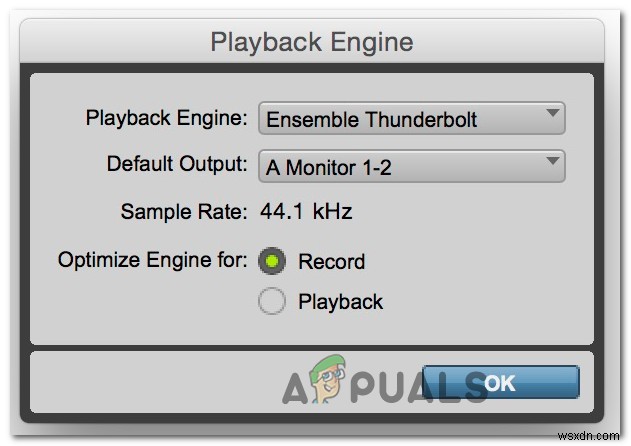631x446 pixels.
Task: Click the 44.1 kHz sample rate value
Action: (306, 212)
